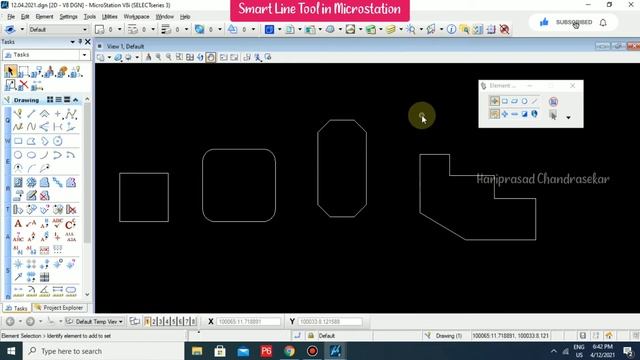This screenshot has width=640, height=360.
Task: Select the Place Line tool
Action: click(x=31, y=114)
